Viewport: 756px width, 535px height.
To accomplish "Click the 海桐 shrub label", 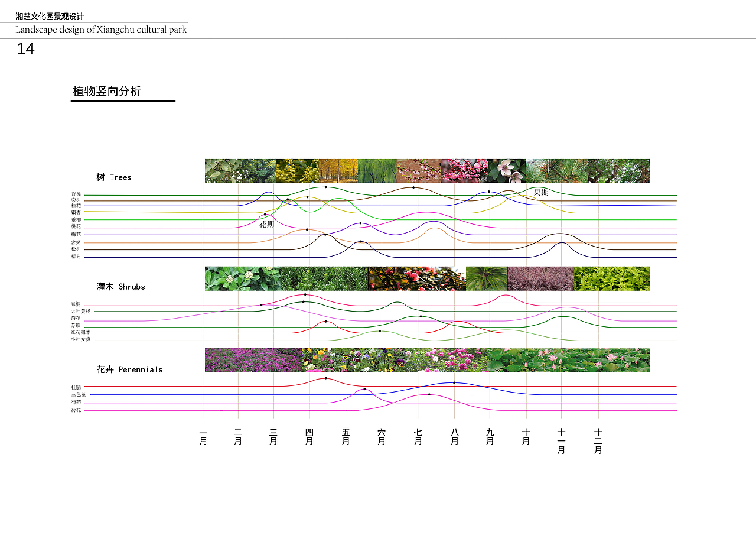I will (x=76, y=304).
